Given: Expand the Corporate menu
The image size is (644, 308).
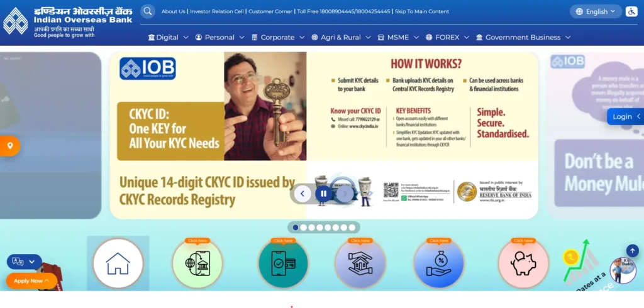Looking at the screenshot, I should point(278,37).
